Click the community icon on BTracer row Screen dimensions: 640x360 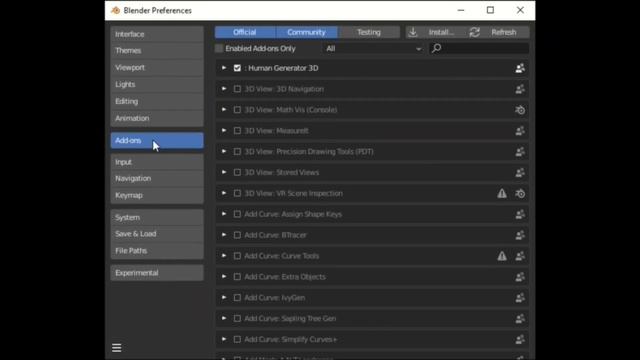pyautogui.click(x=520, y=235)
